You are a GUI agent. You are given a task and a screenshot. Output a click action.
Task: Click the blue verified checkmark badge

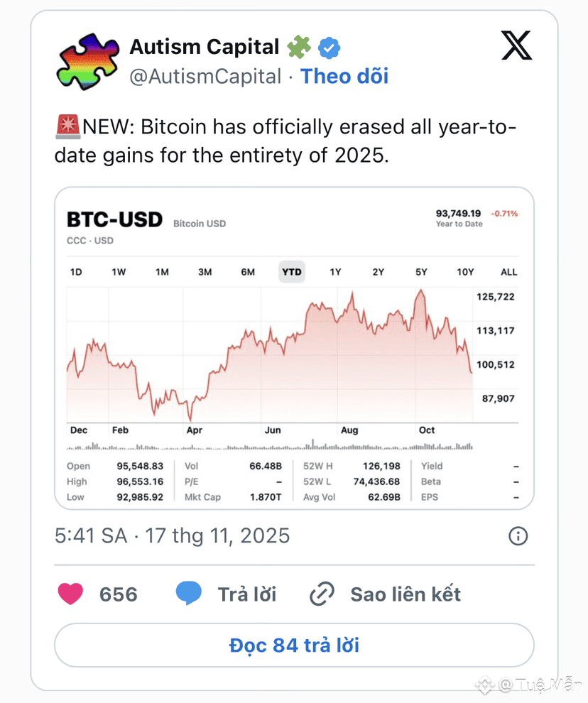pos(329,48)
